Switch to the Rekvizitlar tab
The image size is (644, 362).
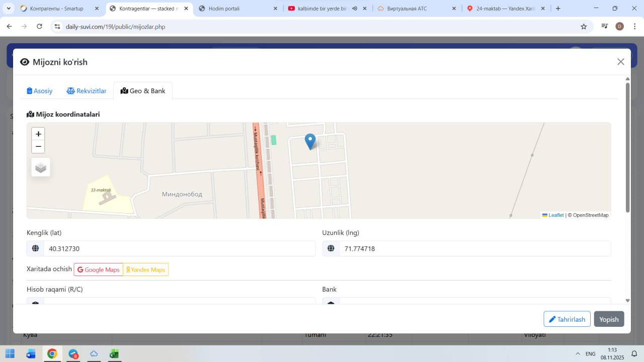point(87,91)
